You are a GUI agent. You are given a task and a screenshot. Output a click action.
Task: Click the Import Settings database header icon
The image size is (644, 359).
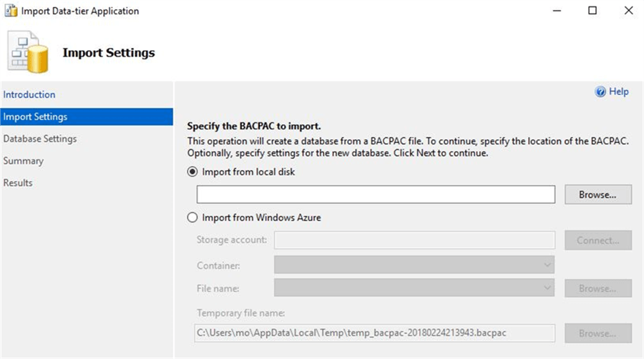click(x=29, y=52)
